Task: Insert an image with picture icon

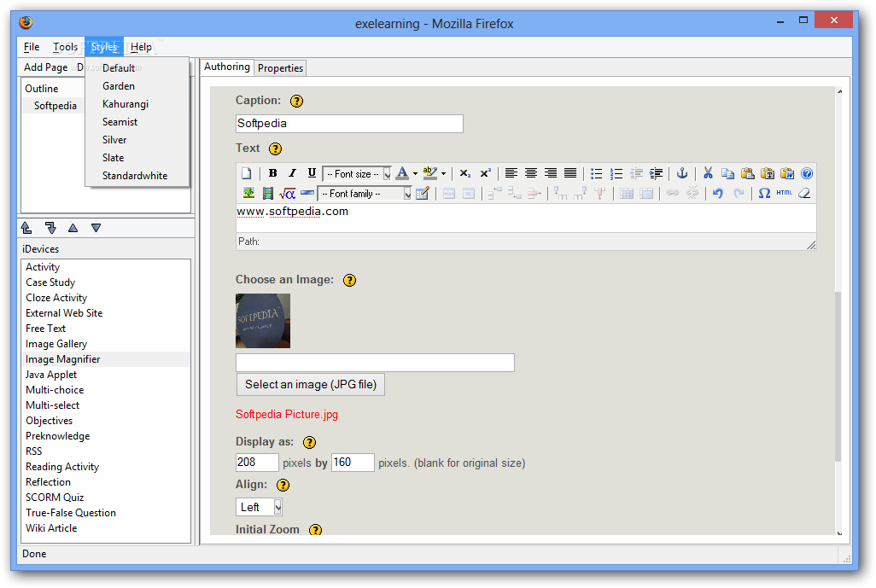Action: (248, 193)
